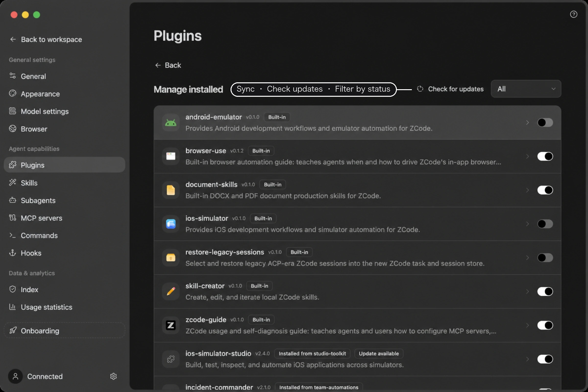The image size is (588, 392).
Task: Click the help question mark icon
Action: click(x=574, y=14)
